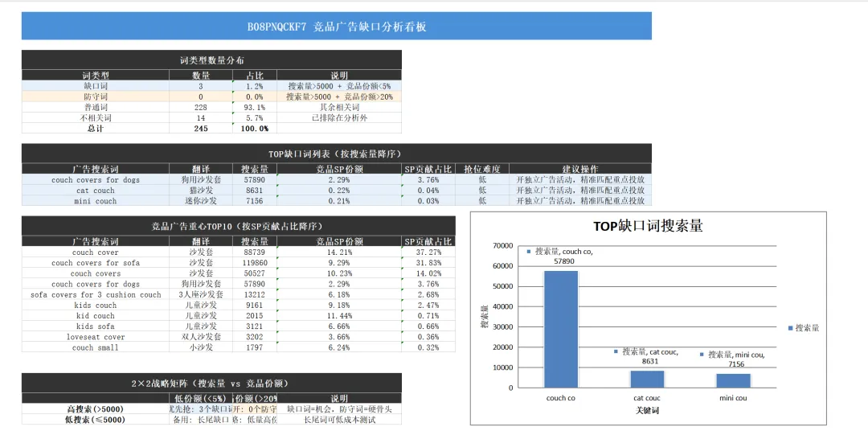Click the 2×2战略矩阵 section header
Viewport: 868px width, 431px height.
[211, 383]
